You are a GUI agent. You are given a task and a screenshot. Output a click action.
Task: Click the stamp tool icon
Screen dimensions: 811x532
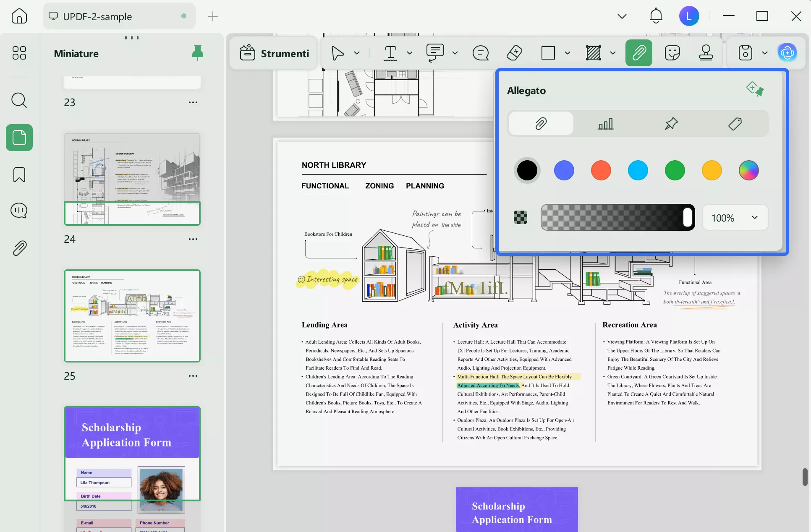706,53
